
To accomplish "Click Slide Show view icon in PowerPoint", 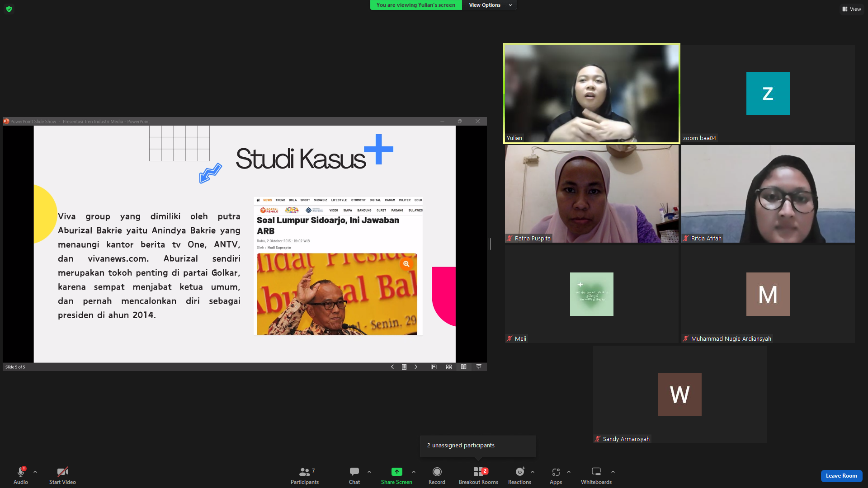I will 479,367.
